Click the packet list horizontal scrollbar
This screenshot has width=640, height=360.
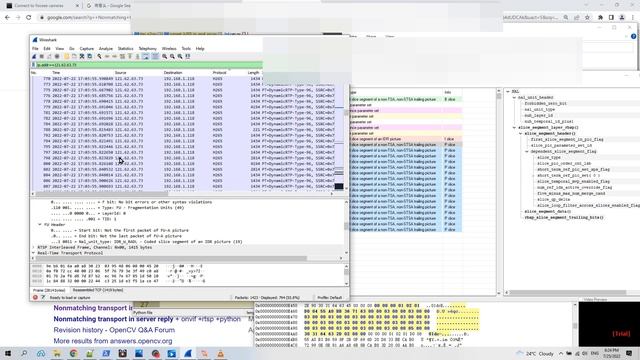tap(102, 194)
